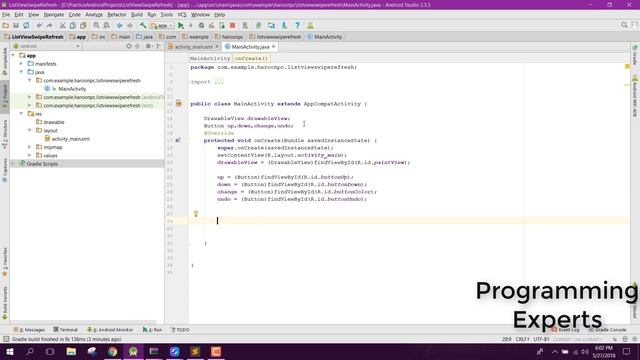Viewport: 640px width, 360px height.
Task: Click the Help question mark icon
Action: 298,25
